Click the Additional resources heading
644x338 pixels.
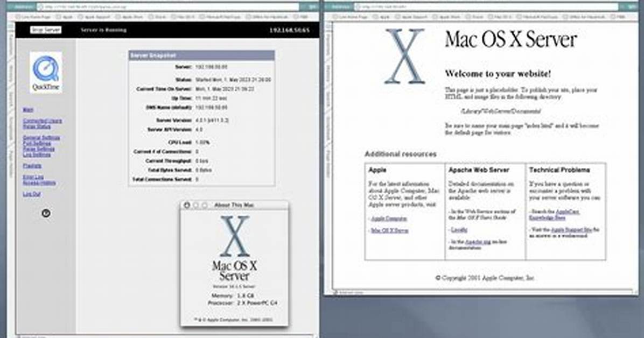[x=401, y=154]
